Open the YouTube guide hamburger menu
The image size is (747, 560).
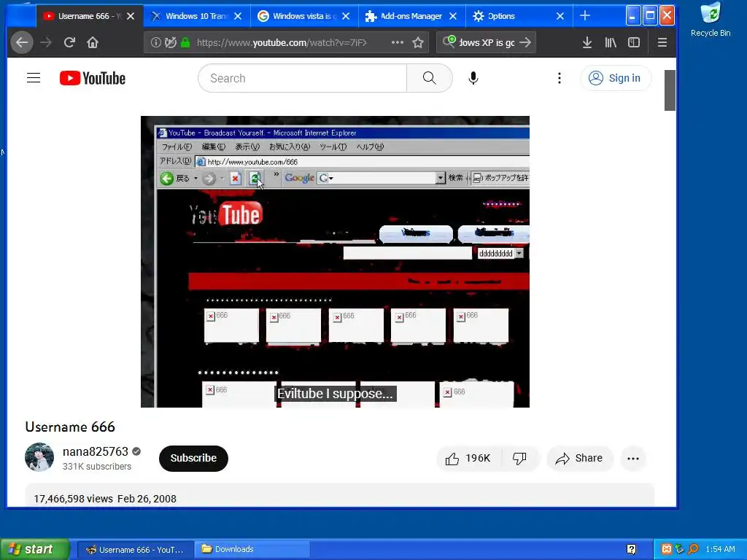(34, 78)
